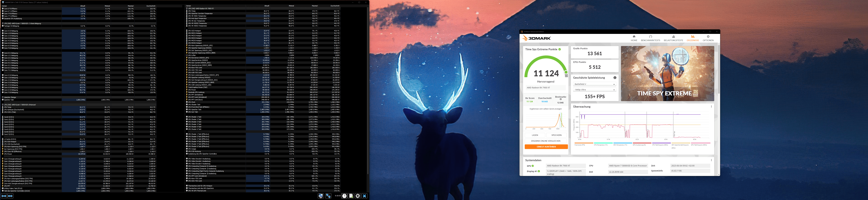The image size is (868, 200).
Task: Click HWiNFO64 title bar app icon
Action: [3, 2]
